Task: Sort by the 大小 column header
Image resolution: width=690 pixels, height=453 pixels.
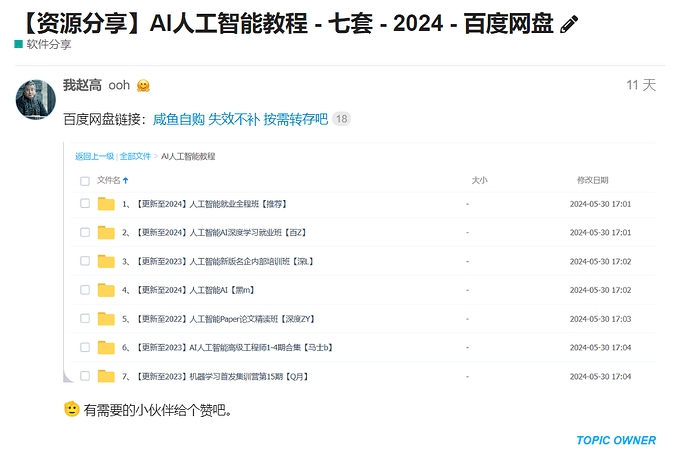Action: pyautogui.click(x=479, y=180)
